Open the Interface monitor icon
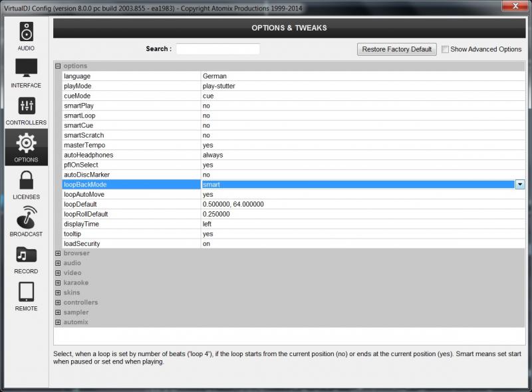 click(26, 68)
